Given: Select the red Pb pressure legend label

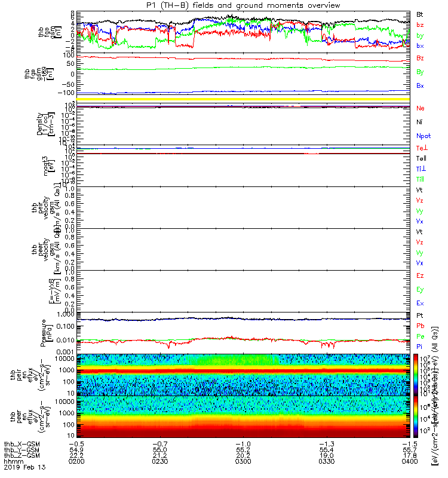Looking at the screenshot, I should [421, 326].
